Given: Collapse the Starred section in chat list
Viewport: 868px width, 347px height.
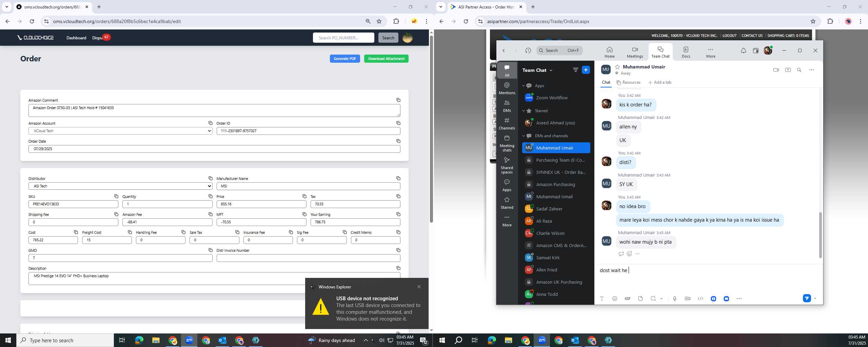Looking at the screenshot, I should click(523, 111).
